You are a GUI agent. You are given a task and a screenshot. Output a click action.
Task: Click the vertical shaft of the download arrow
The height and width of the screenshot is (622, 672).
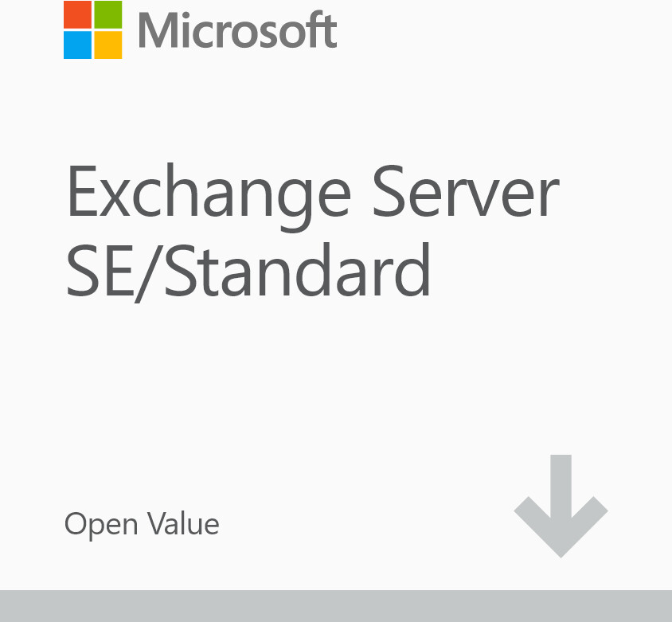coord(561,482)
